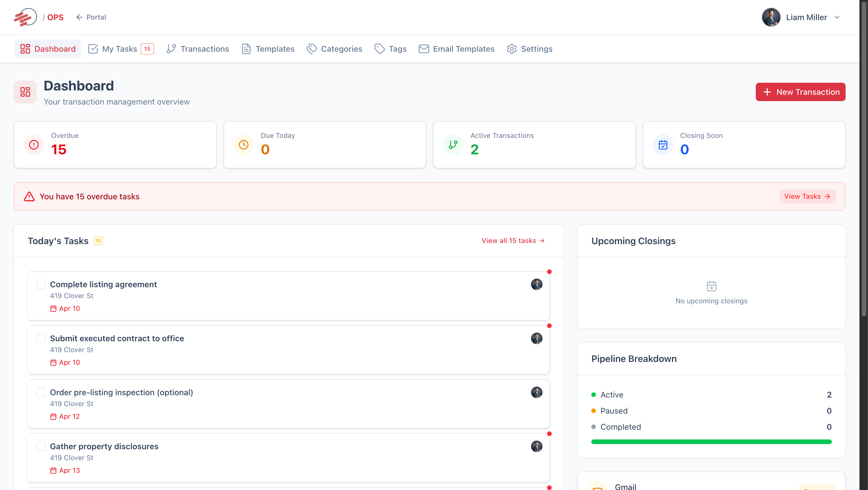Click assignee avatar on Submit executed contract
Viewport: 868px width, 490px height.
pyautogui.click(x=537, y=338)
